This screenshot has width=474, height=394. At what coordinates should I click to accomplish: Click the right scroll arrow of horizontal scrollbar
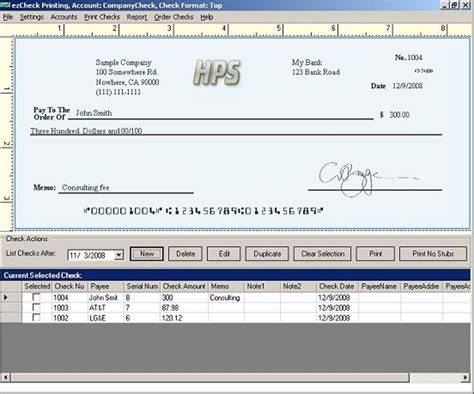[466, 377]
